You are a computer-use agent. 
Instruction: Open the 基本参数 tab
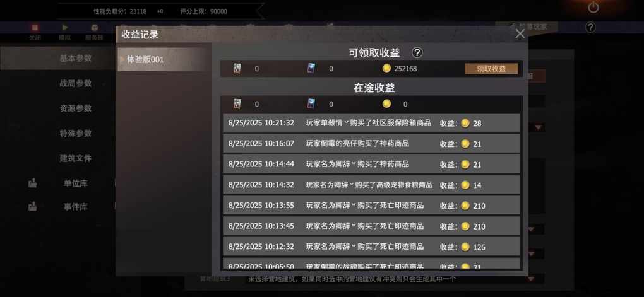(76, 58)
